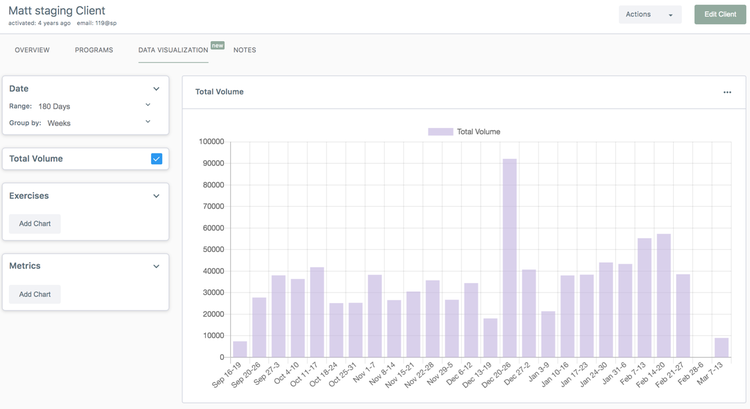
Task: Toggle the Total Volume checkbox
Action: 156,158
